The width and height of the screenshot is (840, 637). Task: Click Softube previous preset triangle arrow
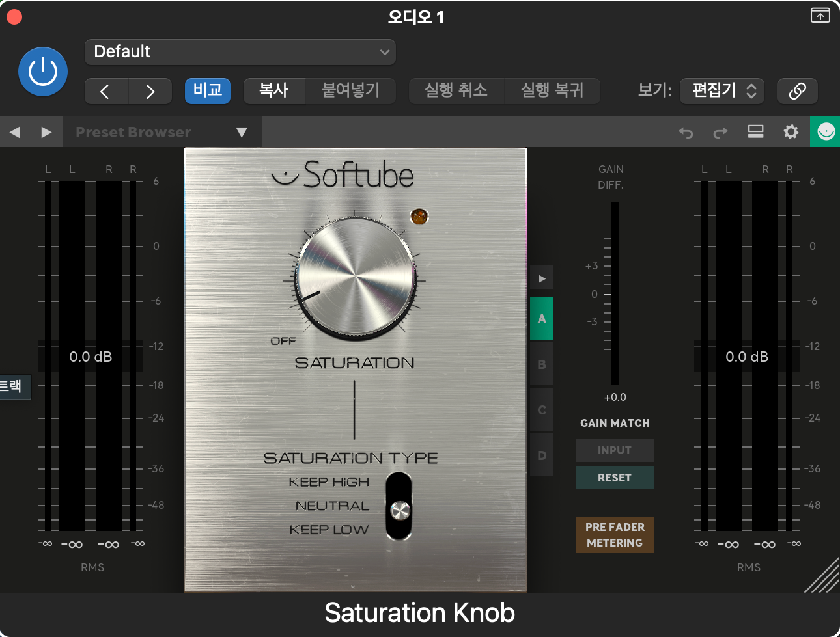point(15,132)
